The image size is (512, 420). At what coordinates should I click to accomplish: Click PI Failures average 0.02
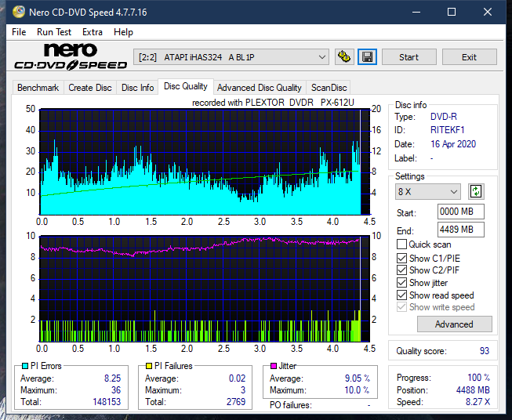coord(237,378)
